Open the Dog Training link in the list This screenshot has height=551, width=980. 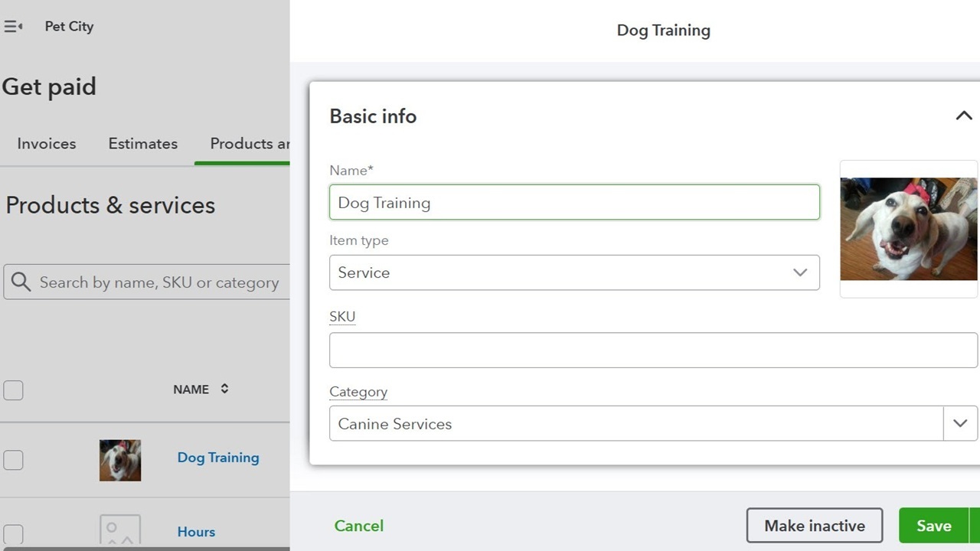tap(218, 458)
